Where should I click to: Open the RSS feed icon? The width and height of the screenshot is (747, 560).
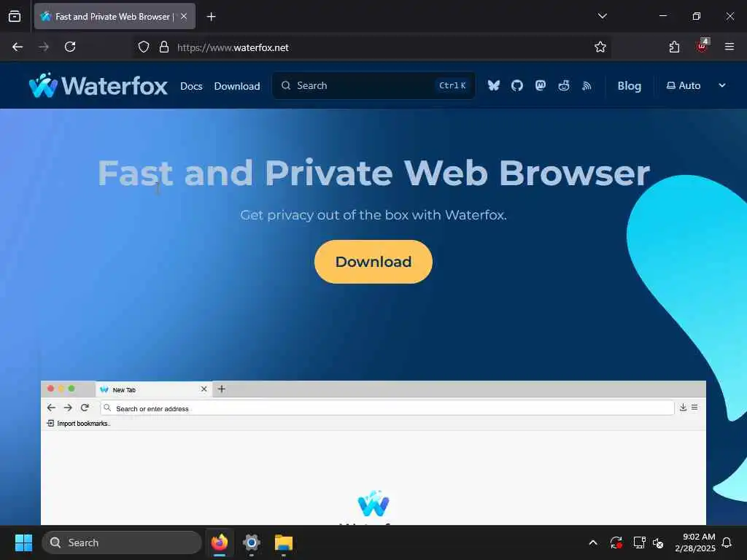(587, 86)
